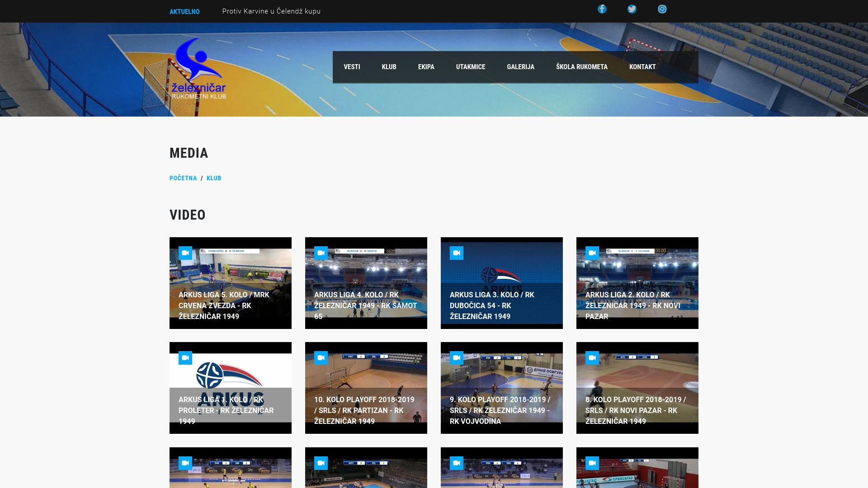Open the KLUB menu item
This screenshot has height=488, width=868.
[389, 67]
